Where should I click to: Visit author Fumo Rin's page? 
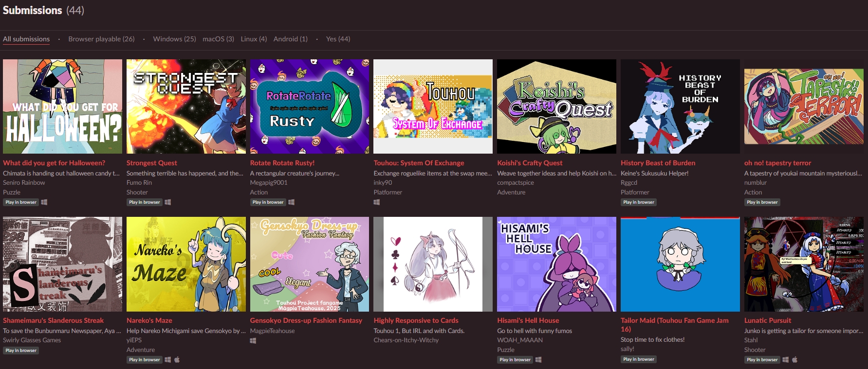(139, 183)
